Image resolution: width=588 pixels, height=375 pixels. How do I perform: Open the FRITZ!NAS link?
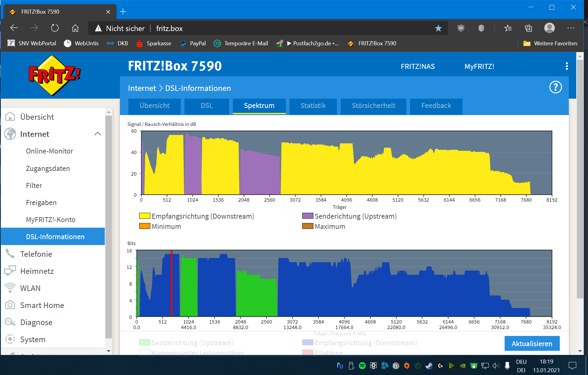pyautogui.click(x=418, y=66)
